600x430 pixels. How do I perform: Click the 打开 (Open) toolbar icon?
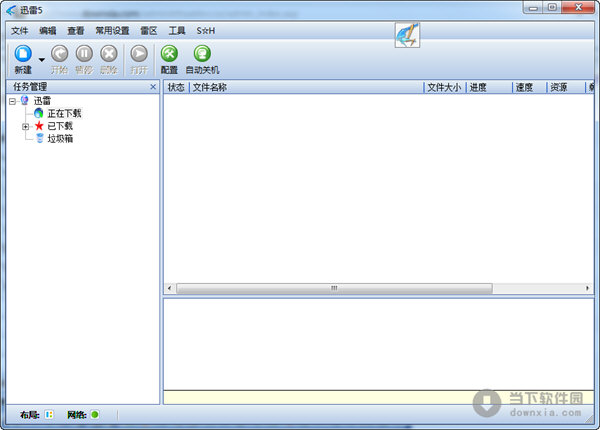pyautogui.click(x=139, y=54)
